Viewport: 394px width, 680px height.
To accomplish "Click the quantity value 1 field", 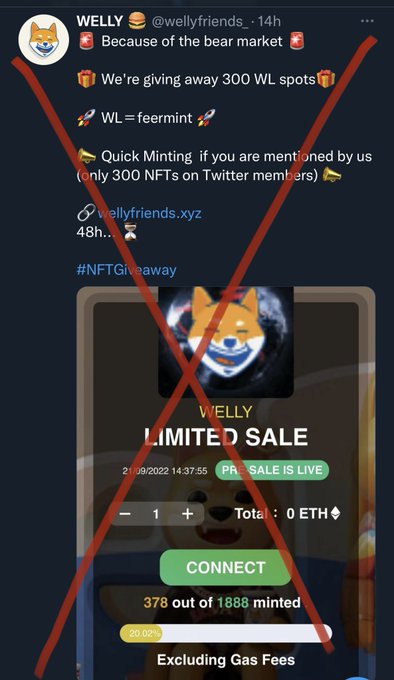I will (x=156, y=514).
